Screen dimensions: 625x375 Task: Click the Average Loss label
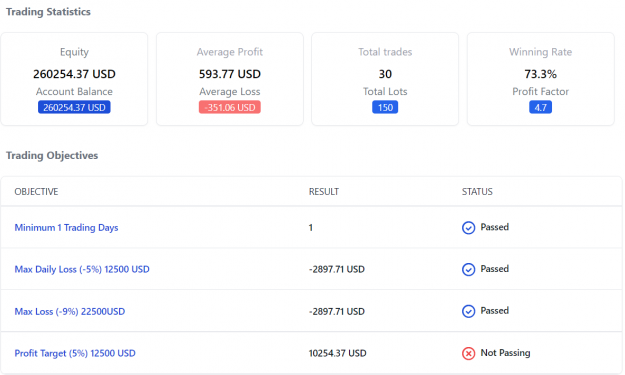(x=230, y=92)
